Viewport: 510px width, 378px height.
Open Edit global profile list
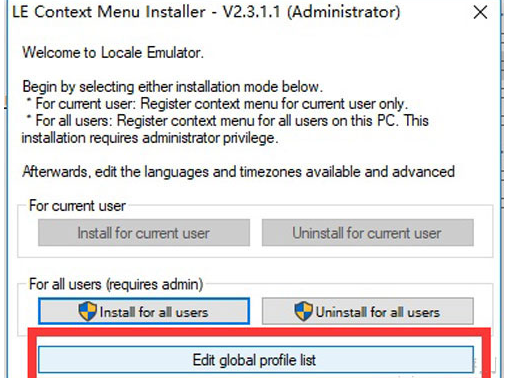coord(256,360)
